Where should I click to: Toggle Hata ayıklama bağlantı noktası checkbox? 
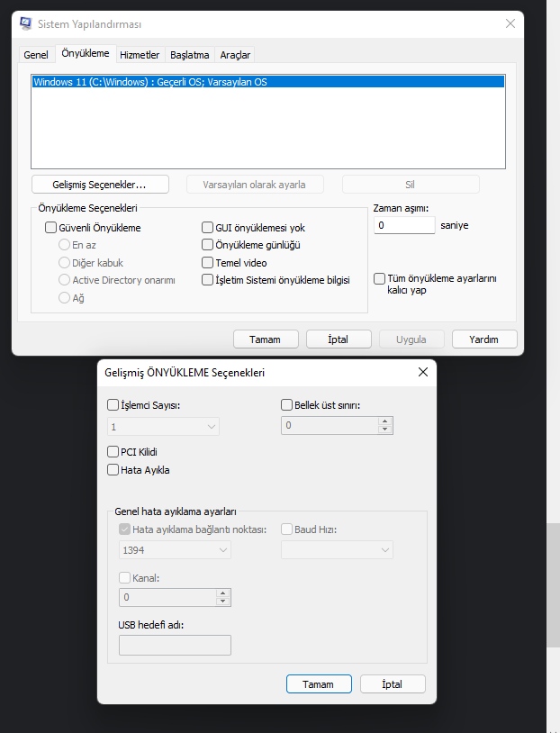124,529
